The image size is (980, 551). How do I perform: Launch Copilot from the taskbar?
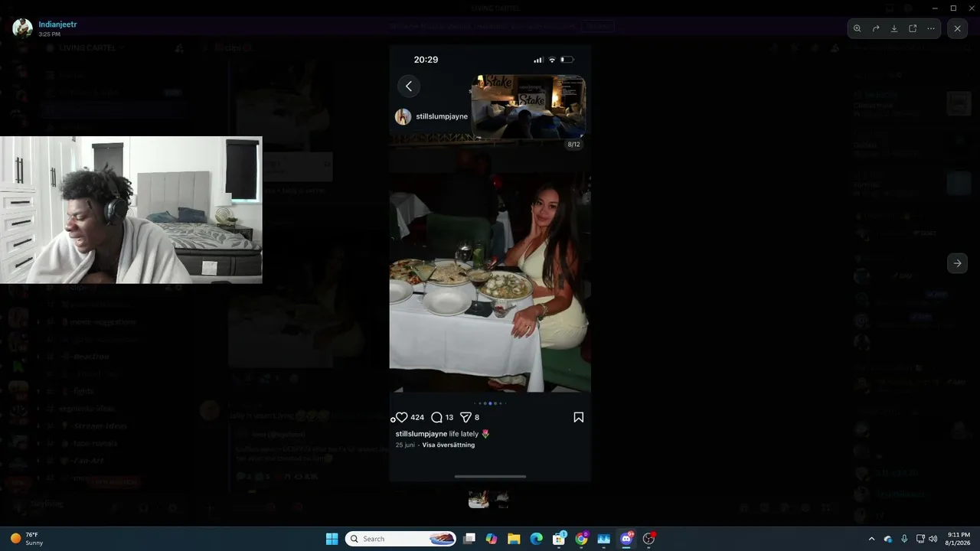coord(492,539)
